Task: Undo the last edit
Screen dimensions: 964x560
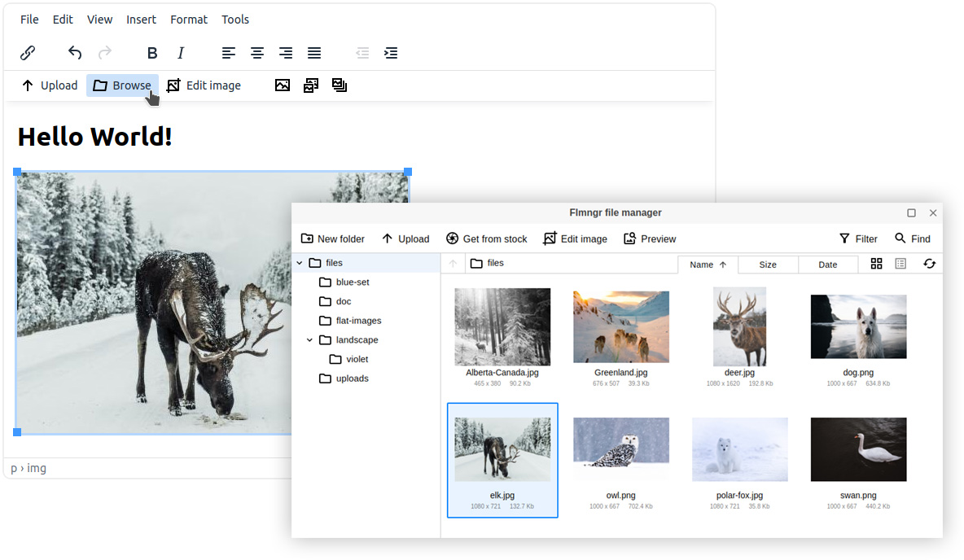Action: click(75, 53)
